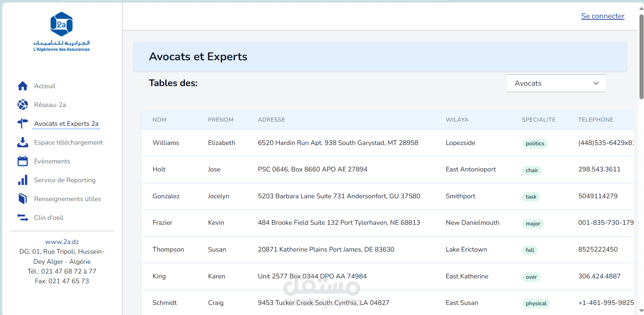Select the Service de Reporting menu entry

65,180
